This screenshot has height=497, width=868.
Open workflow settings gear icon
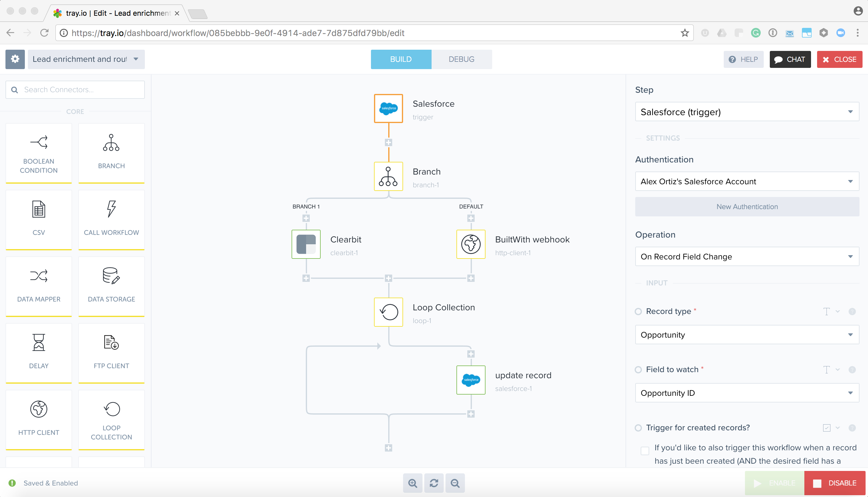15,59
